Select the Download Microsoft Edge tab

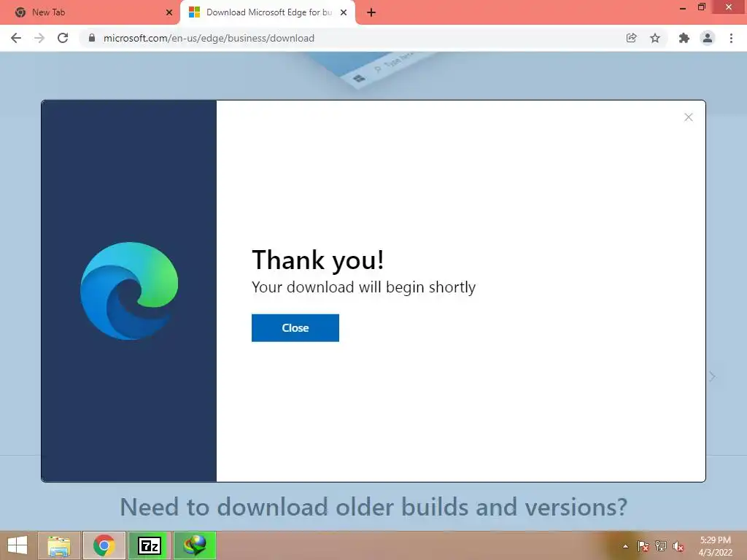click(x=268, y=12)
